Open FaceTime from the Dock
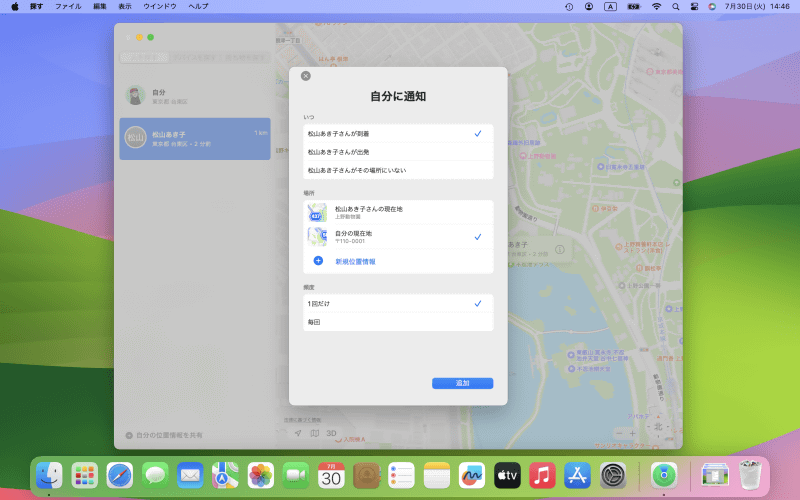The image size is (800, 500). [296, 476]
